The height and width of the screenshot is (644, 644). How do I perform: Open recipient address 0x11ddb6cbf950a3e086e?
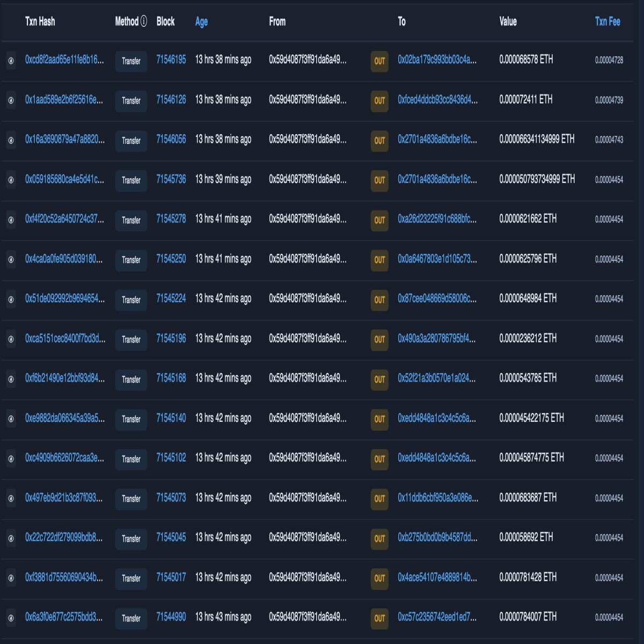point(438,497)
